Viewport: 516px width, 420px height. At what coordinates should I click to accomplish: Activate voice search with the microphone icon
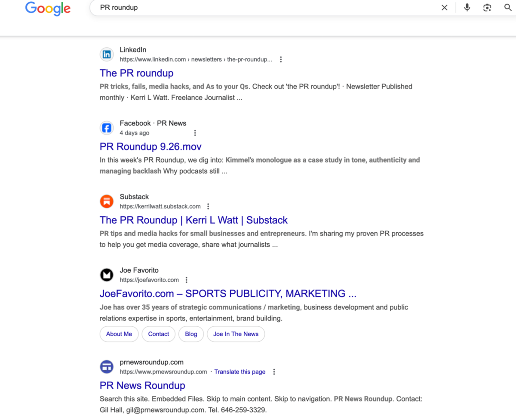click(x=467, y=7)
